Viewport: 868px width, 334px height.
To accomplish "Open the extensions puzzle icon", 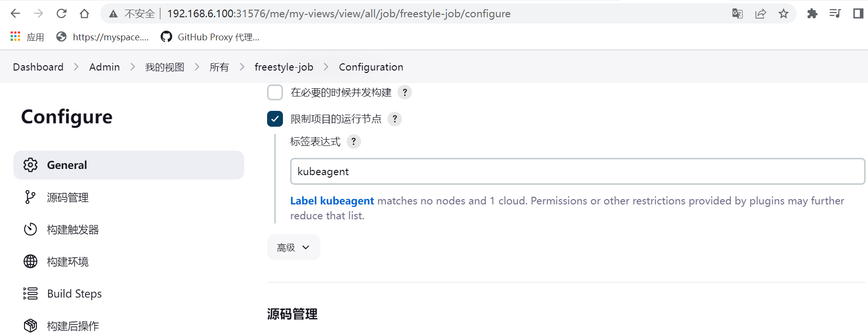I will 812,13.
